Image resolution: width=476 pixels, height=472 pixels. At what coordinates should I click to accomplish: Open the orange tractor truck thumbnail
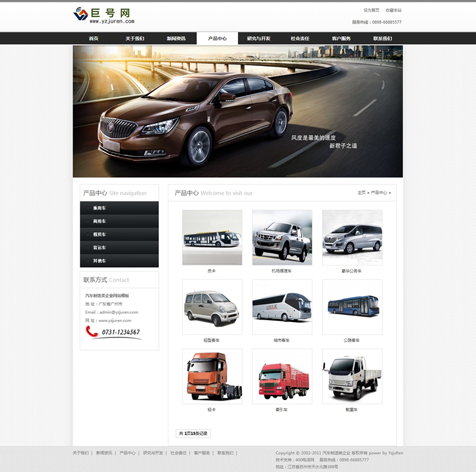click(212, 376)
